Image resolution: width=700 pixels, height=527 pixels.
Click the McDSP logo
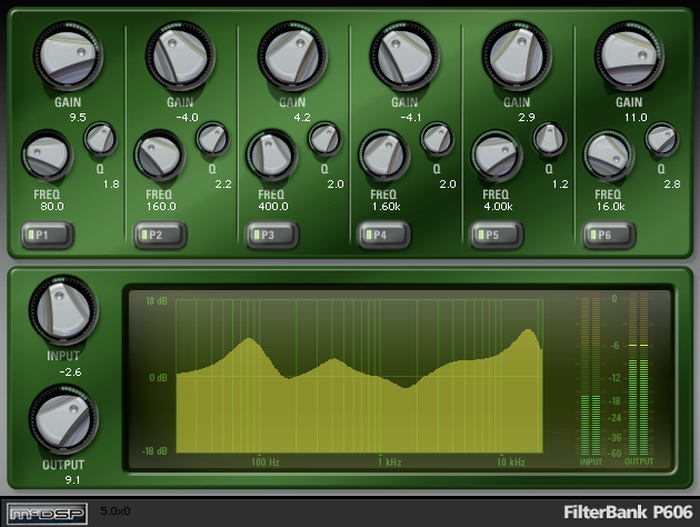coord(47,514)
